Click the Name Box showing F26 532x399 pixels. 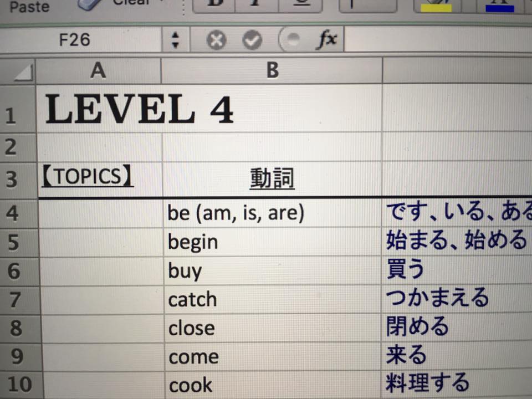tap(81, 39)
